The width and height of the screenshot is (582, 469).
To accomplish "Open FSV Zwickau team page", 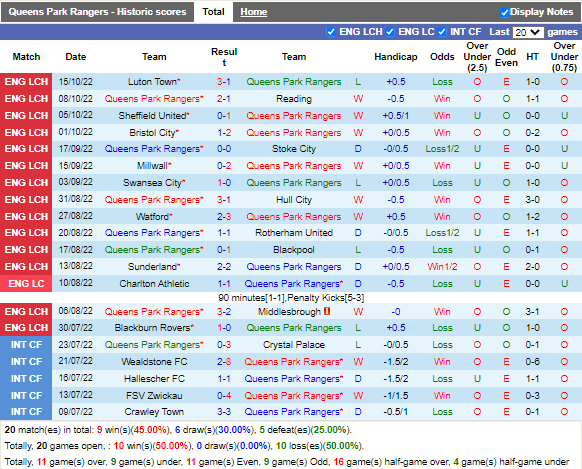I will tap(154, 396).
